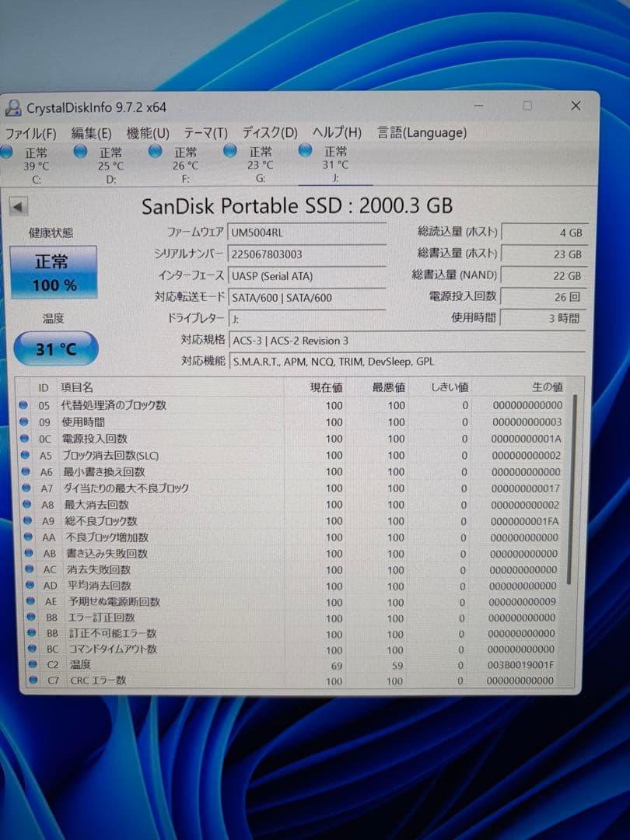The width and height of the screenshot is (630, 840).
Task: Click the blue status dot beside エラー訂正回数
Action: coord(30,618)
